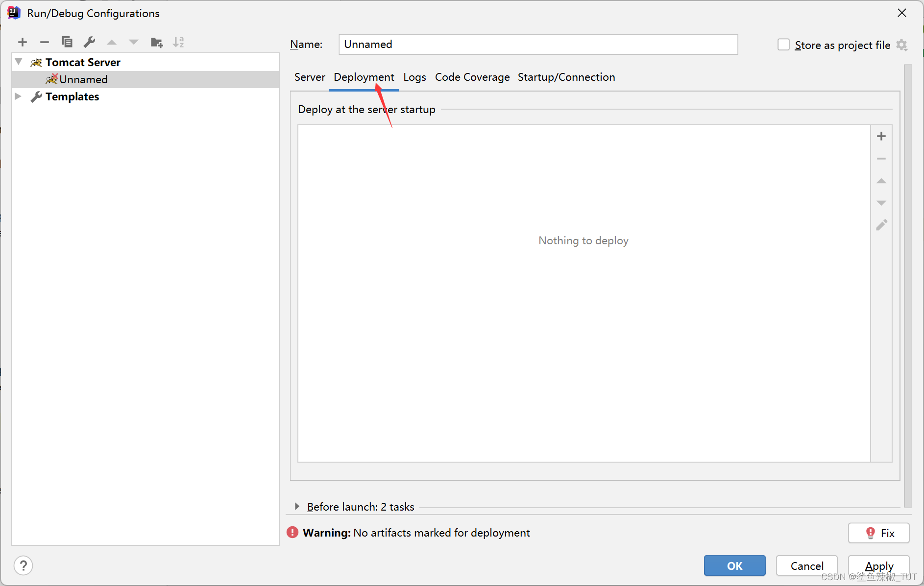Image resolution: width=924 pixels, height=586 pixels.
Task: Copy the selected configuration
Action: [x=67, y=42]
